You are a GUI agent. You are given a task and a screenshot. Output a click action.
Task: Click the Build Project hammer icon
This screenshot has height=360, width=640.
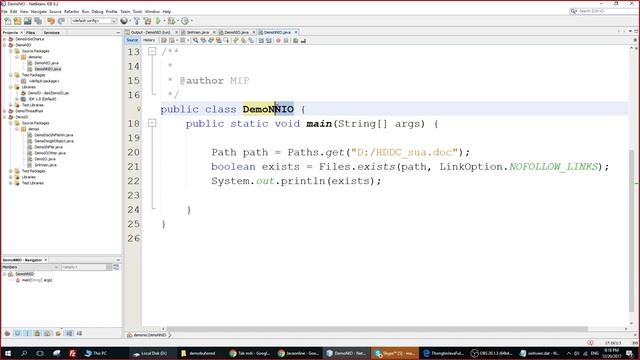point(137,21)
